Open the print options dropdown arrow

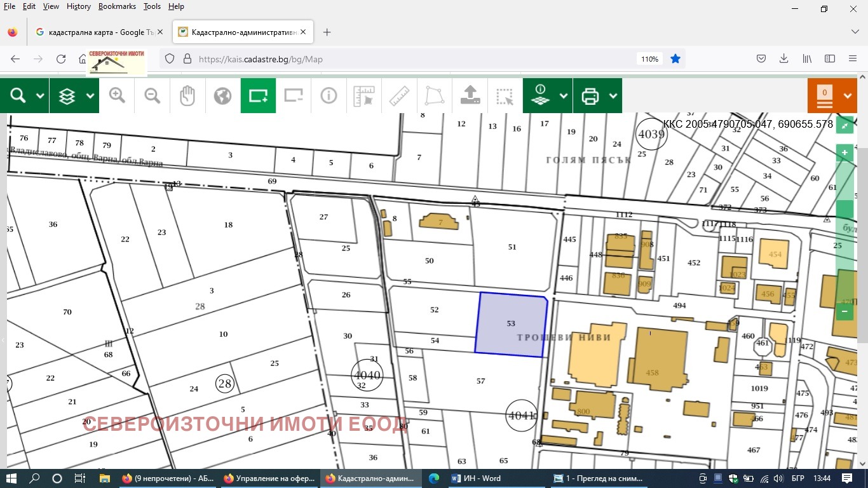tap(613, 96)
